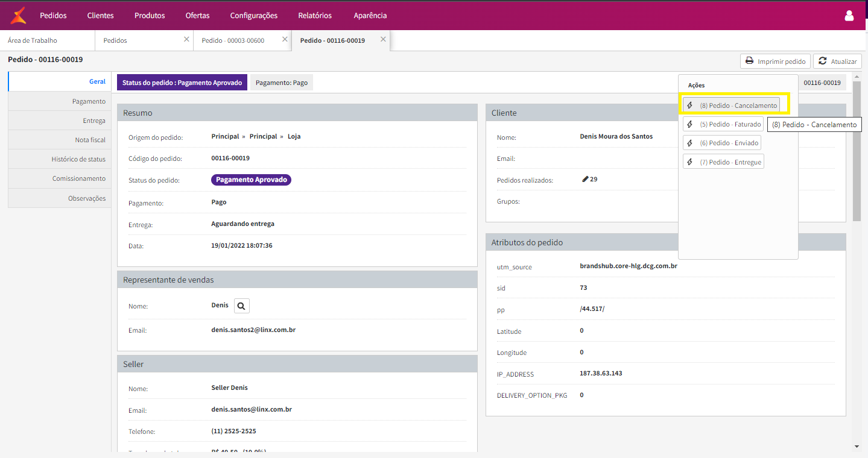Open the Clientes menu

tap(100, 16)
